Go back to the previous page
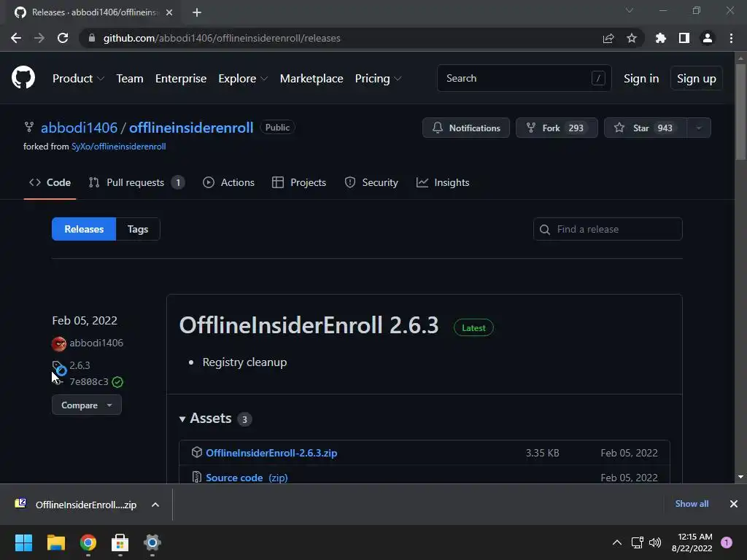 click(16, 38)
